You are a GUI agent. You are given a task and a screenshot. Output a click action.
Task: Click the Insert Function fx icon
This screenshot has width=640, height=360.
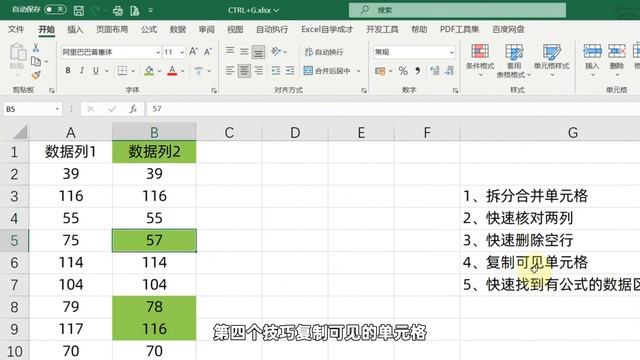point(133,109)
